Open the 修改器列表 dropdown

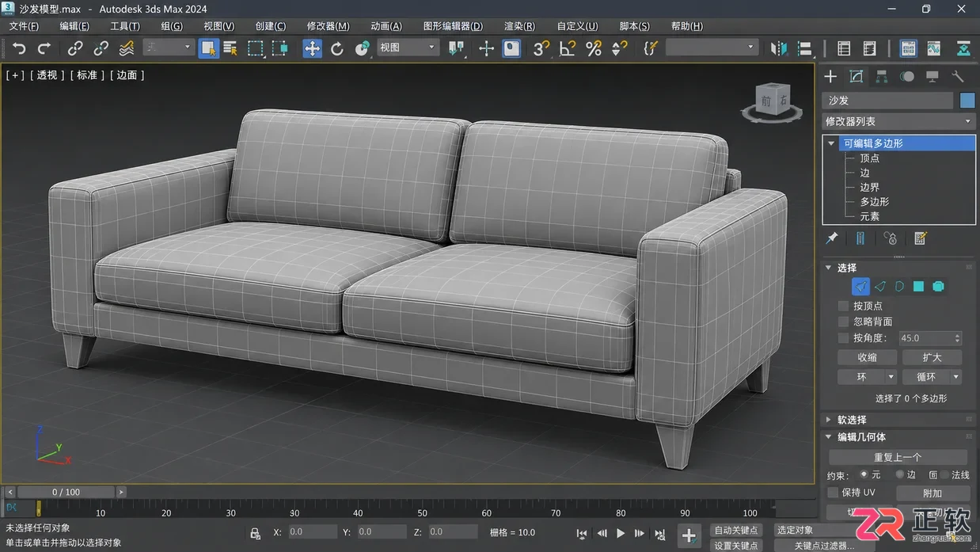pyautogui.click(x=898, y=121)
